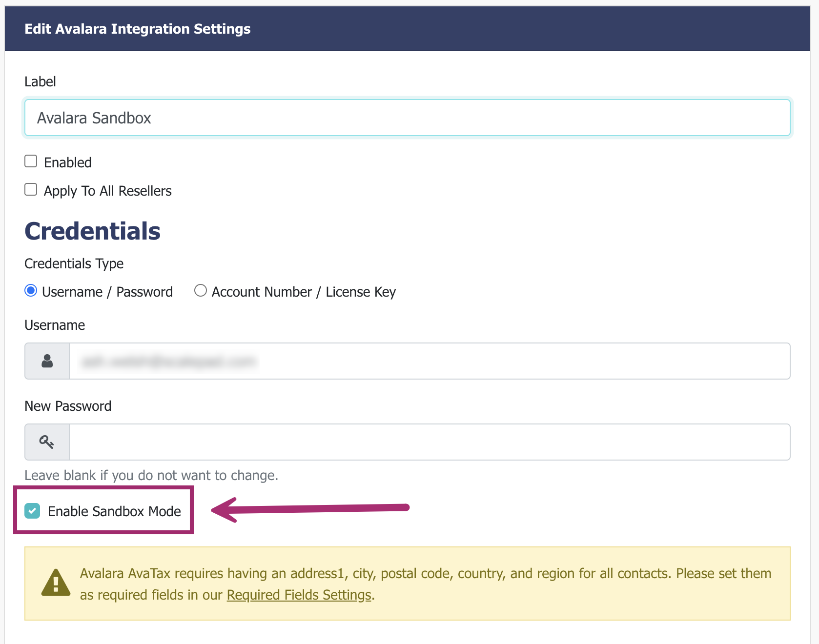Viewport: 819px width, 644px height.
Task: Click the warning triangle icon in the alert
Action: (x=56, y=583)
